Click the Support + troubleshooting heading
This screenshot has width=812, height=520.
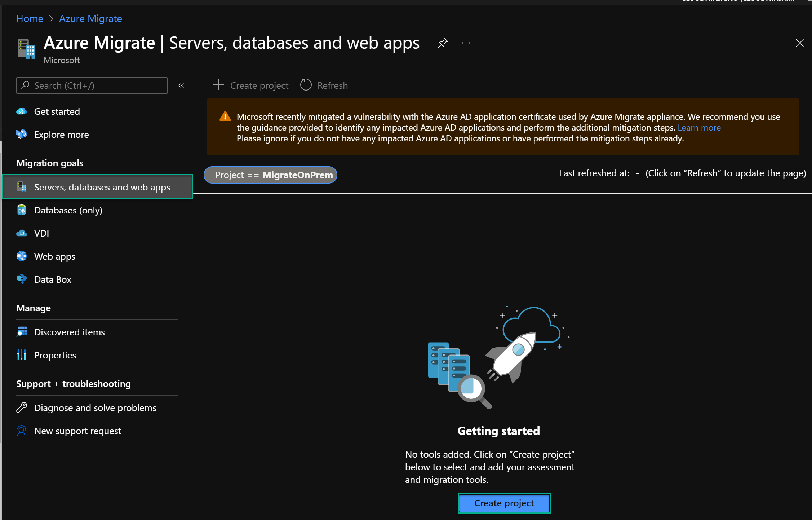(x=74, y=384)
